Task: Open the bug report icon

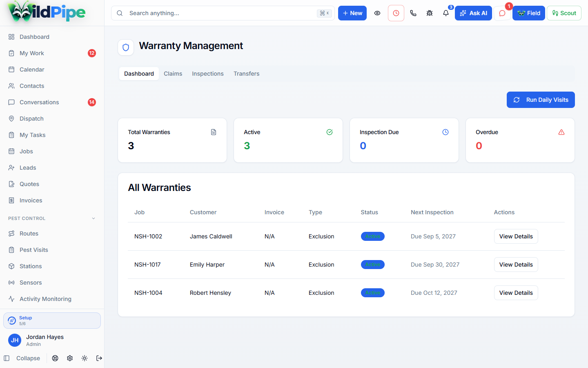Action: coord(430,13)
